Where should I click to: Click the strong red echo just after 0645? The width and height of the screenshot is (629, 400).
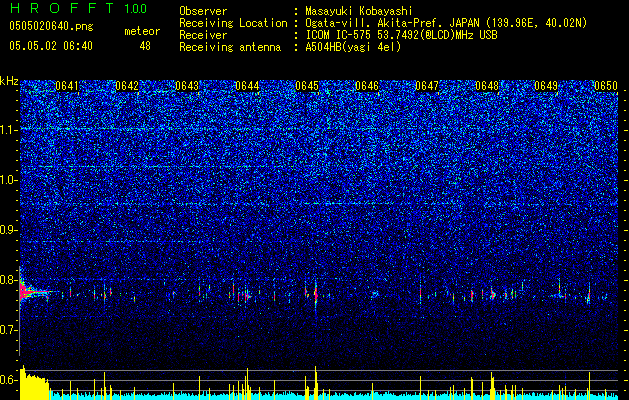pyautogui.click(x=316, y=295)
